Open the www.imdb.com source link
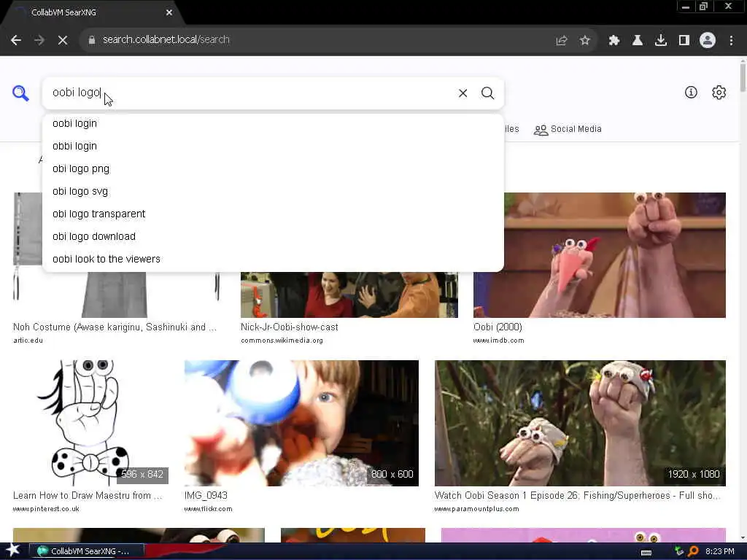Screen dimensions: 747x560 [x=498, y=341]
